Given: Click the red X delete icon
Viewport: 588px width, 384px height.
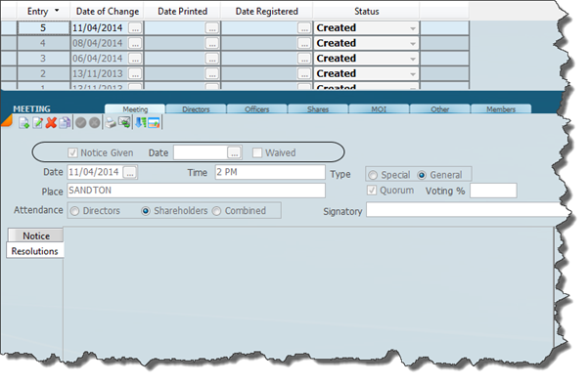Looking at the screenshot, I should pos(51,123).
